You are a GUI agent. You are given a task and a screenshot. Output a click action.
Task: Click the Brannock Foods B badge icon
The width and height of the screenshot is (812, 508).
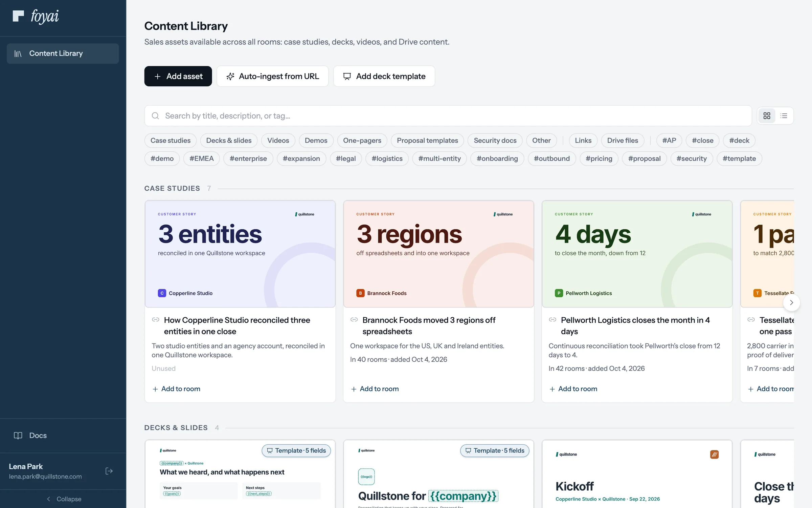[x=360, y=293]
